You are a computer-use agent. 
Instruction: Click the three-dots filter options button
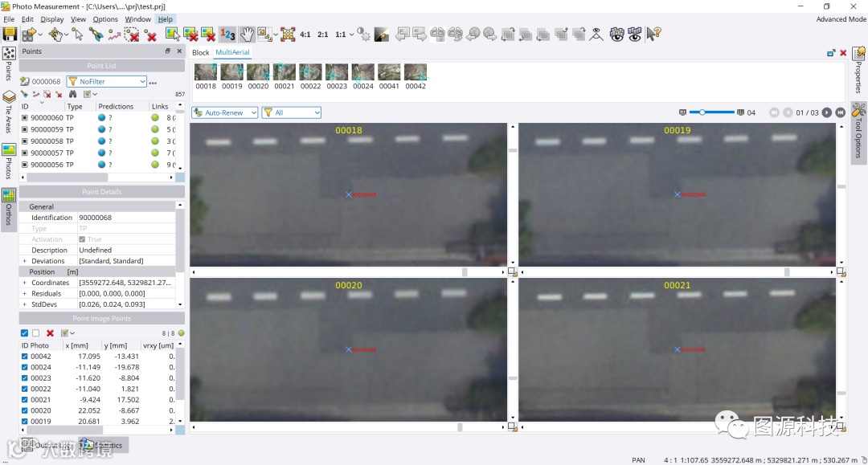[x=153, y=83]
